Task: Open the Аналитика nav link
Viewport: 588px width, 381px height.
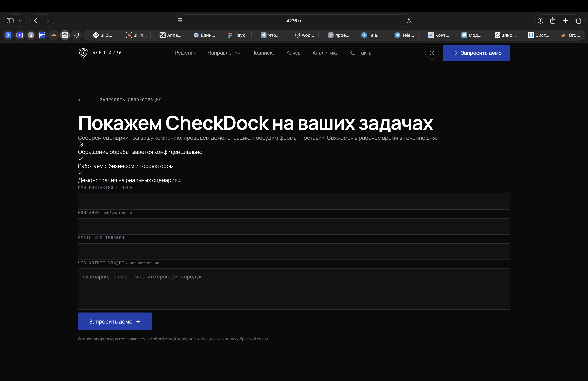Action: 325,53
